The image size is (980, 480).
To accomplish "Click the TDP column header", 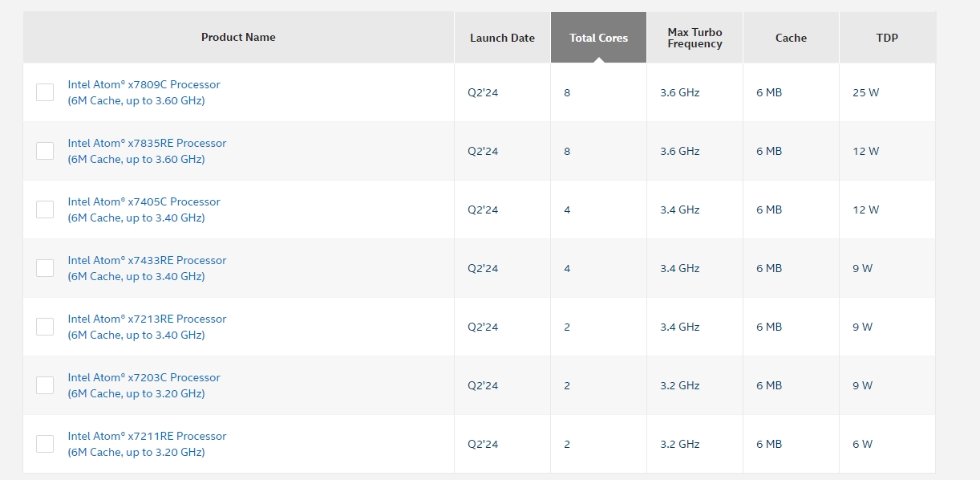I will click(x=887, y=38).
